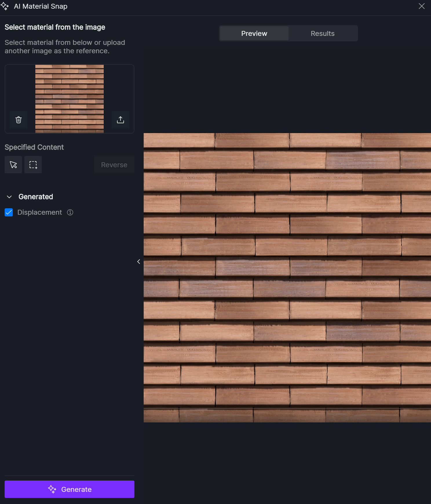
Task: Click the sparkle icon on Generate button
Action: (52, 489)
